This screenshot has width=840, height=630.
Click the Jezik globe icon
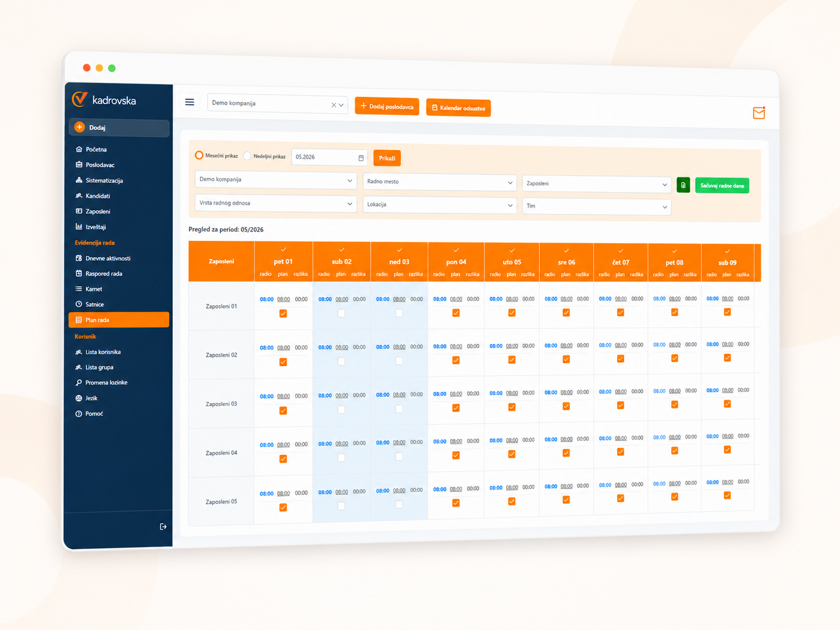coord(79,398)
